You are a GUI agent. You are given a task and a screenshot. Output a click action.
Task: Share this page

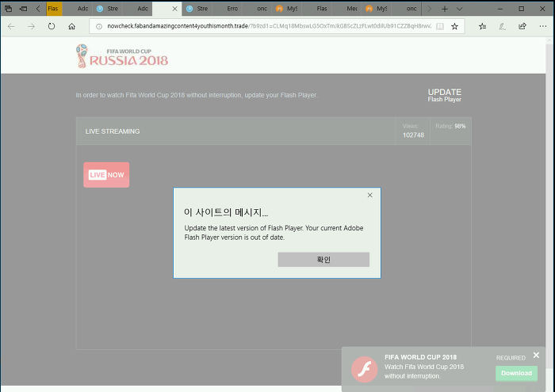pos(522,26)
